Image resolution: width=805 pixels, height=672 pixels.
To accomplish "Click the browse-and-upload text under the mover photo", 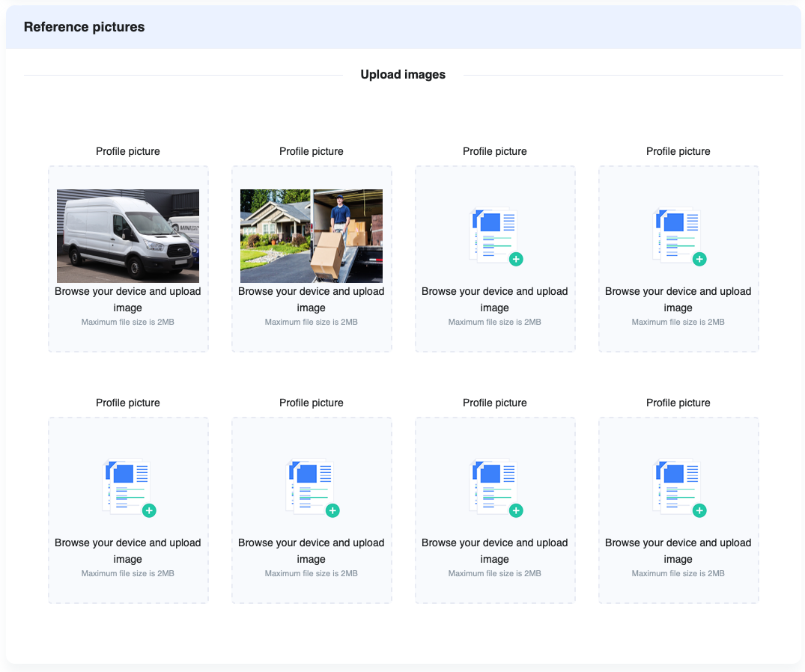I will [312, 299].
